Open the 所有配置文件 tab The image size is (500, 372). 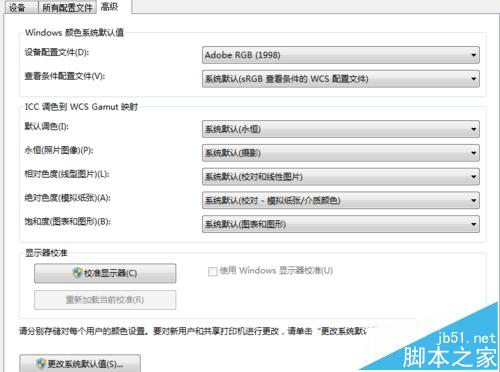pyautogui.click(x=67, y=7)
